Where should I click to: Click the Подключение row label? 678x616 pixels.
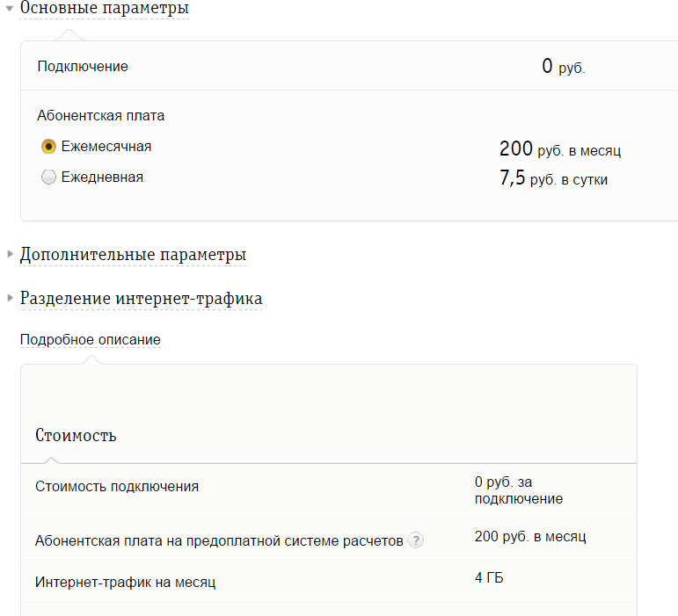(83, 67)
